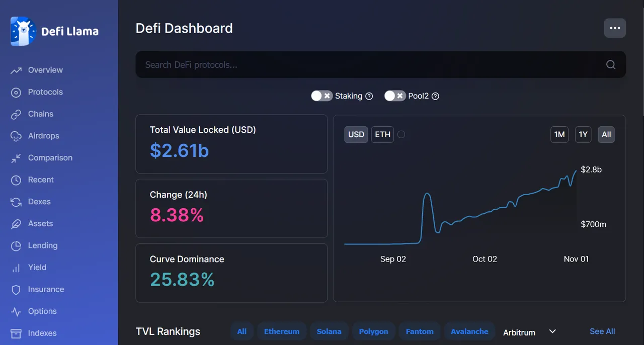Filter TVL Rankings by Polygon
Screen dimensions: 644x345
pos(373,331)
